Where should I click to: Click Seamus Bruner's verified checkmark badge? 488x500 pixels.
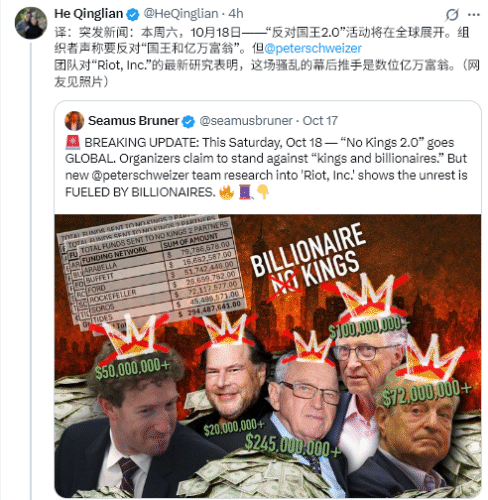[x=189, y=121]
